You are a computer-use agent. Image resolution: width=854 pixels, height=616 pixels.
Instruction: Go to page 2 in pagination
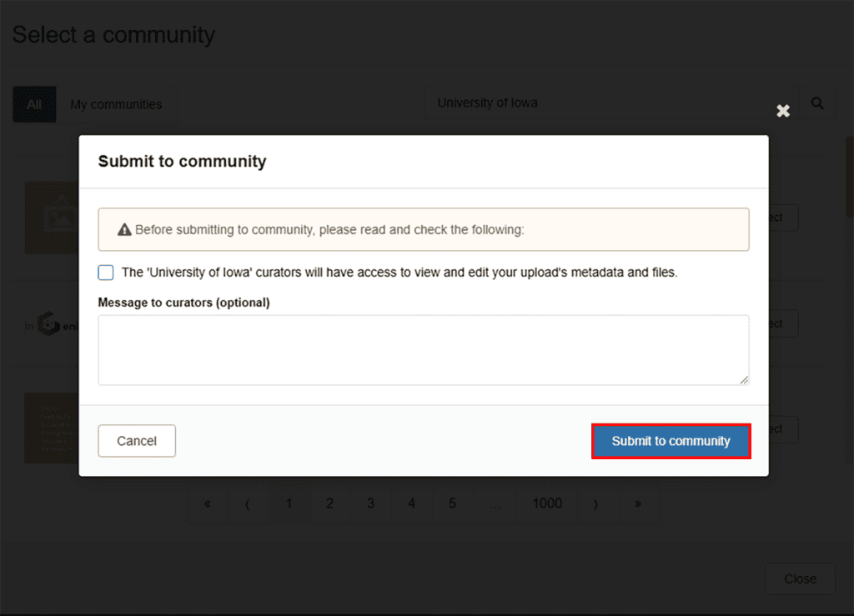[x=330, y=504]
